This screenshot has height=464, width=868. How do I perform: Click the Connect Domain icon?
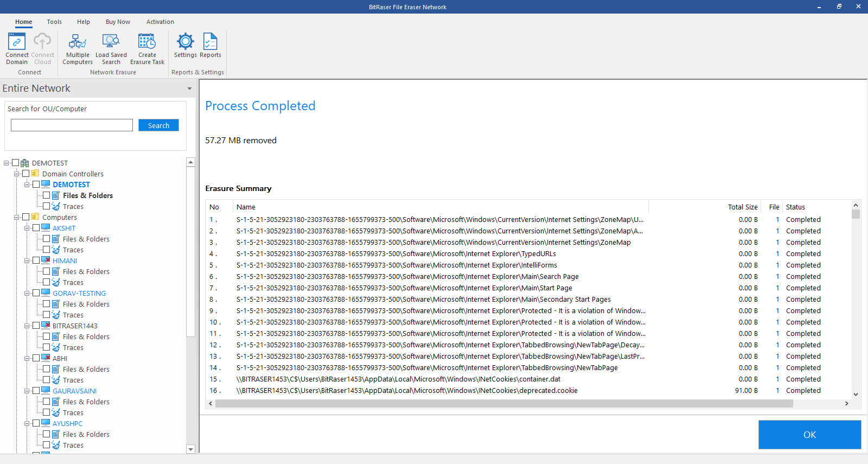pyautogui.click(x=17, y=41)
